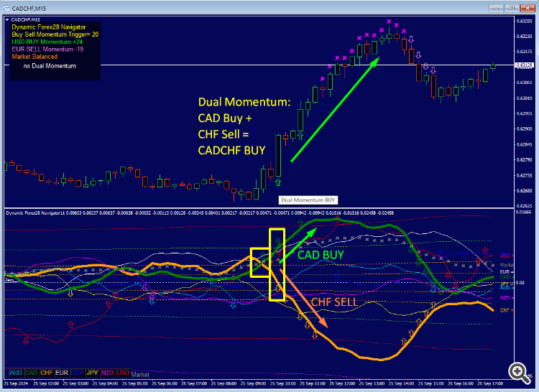Click the EUR line label at right edge
The width and height of the screenshot is (539, 392).
click(505, 272)
